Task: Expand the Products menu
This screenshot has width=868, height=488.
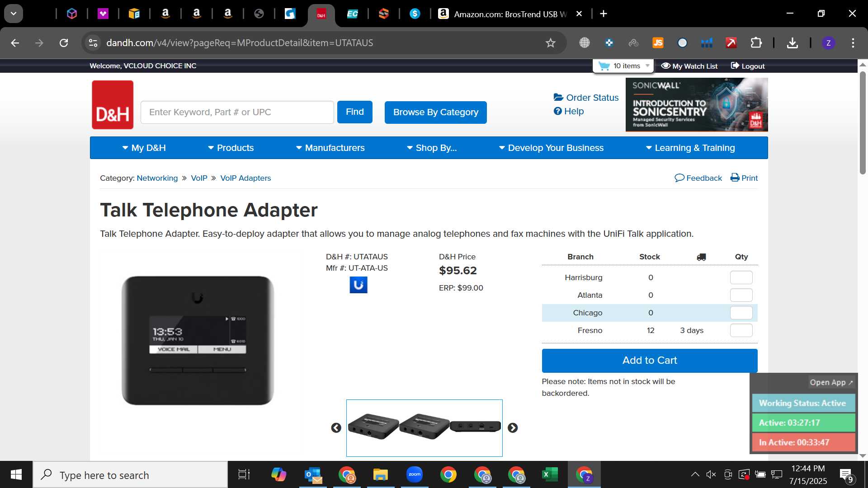Action: click(231, 148)
